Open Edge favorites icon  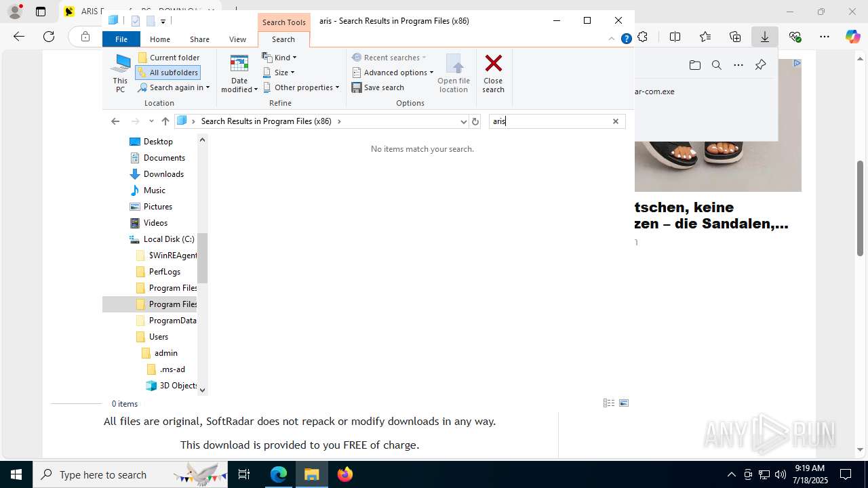(705, 37)
